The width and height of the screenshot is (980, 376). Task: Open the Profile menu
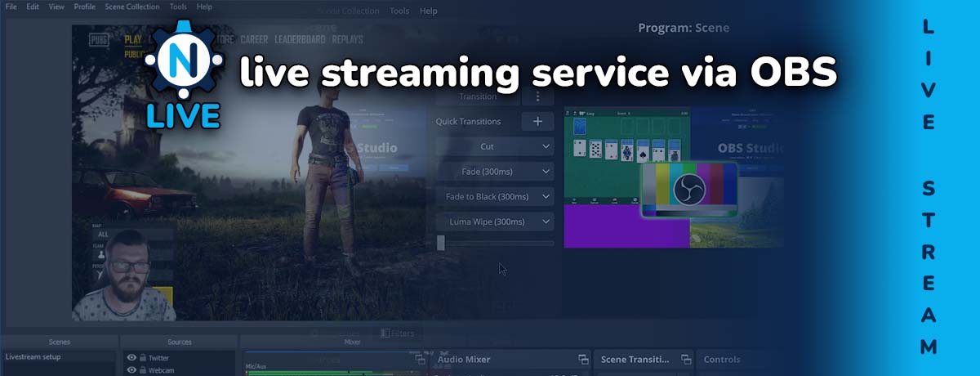point(84,7)
